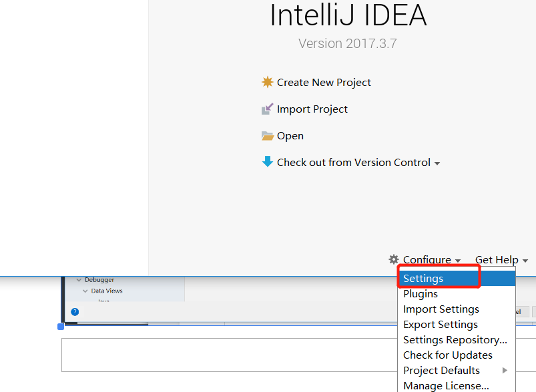The image size is (536, 392).
Task: Click the Open folder icon
Action: pos(267,136)
